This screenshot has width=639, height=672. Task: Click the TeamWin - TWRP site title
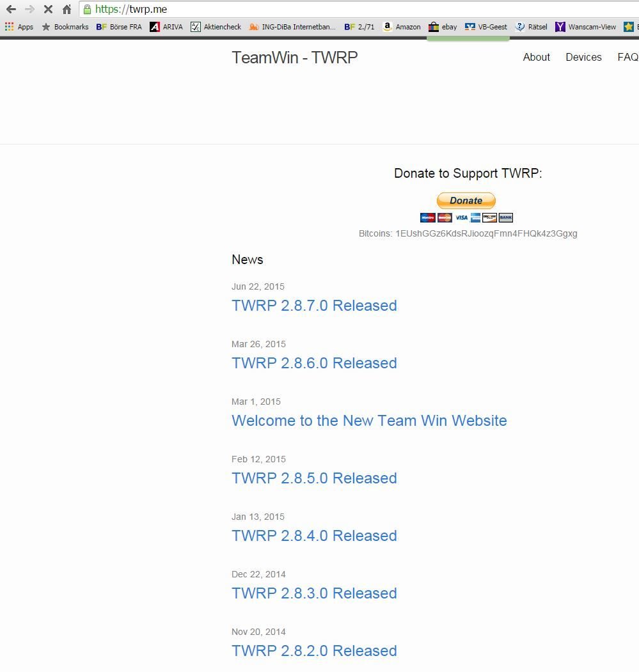point(295,58)
